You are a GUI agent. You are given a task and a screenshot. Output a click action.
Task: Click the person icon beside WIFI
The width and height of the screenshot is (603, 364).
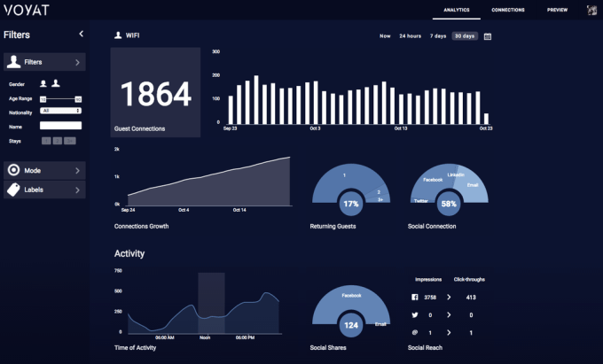tap(118, 35)
